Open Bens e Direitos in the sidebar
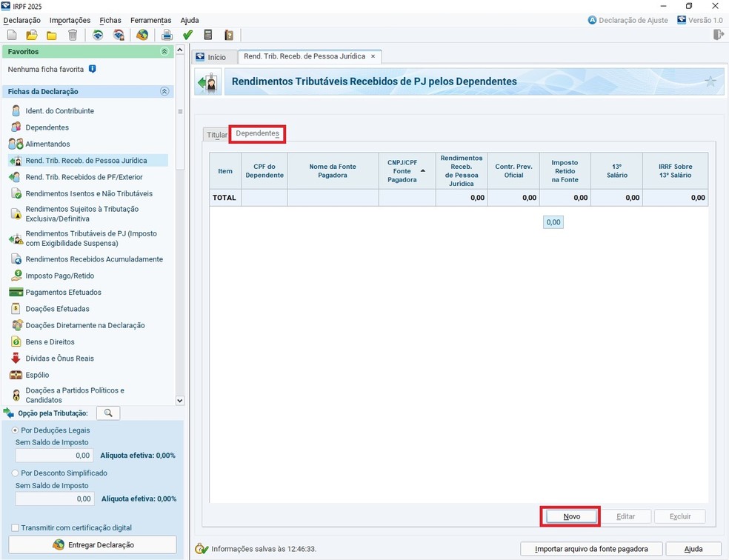This screenshot has width=729, height=560. coord(50,342)
